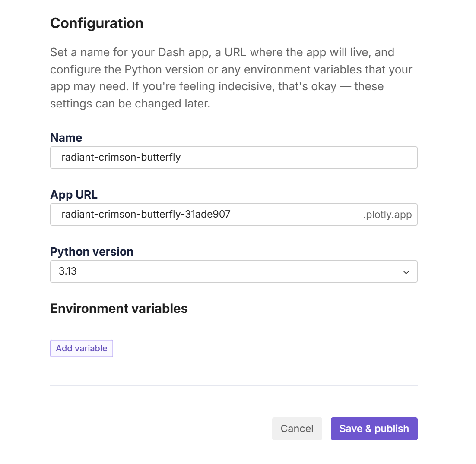Click the chevron arrow in Python version selector
This screenshot has height=464, width=476.
tap(406, 272)
